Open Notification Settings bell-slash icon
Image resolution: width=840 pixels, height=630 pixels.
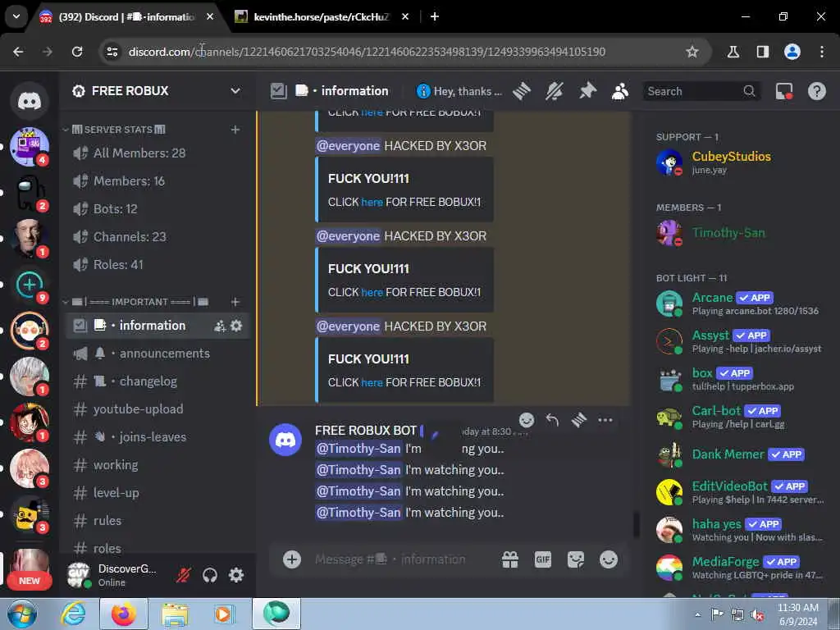(554, 91)
